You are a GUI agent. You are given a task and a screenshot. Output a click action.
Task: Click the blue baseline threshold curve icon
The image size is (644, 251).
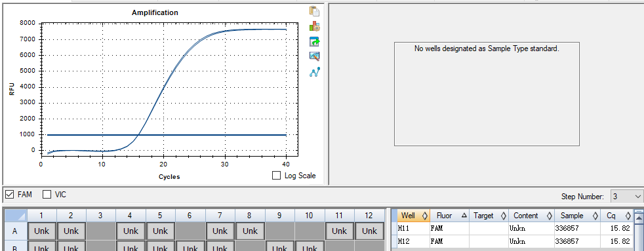(x=315, y=72)
